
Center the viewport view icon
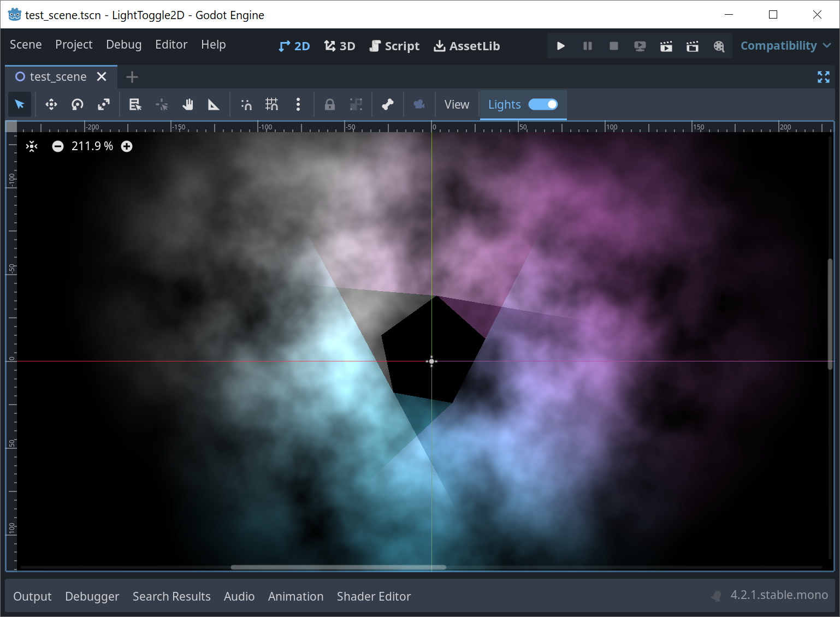(x=32, y=146)
